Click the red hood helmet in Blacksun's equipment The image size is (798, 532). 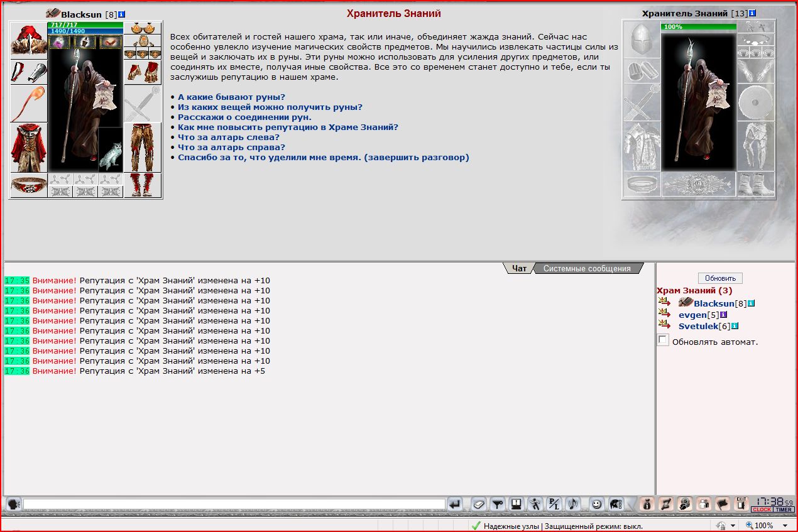click(29, 40)
